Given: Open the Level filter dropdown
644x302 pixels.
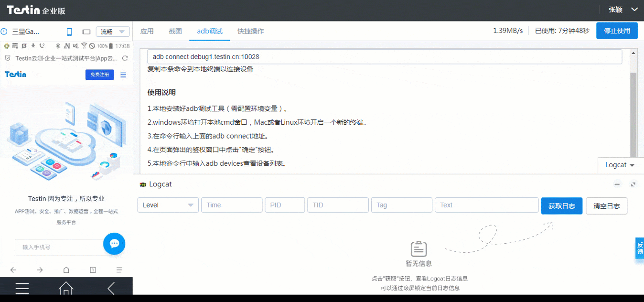Looking at the screenshot, I should 168,205.
